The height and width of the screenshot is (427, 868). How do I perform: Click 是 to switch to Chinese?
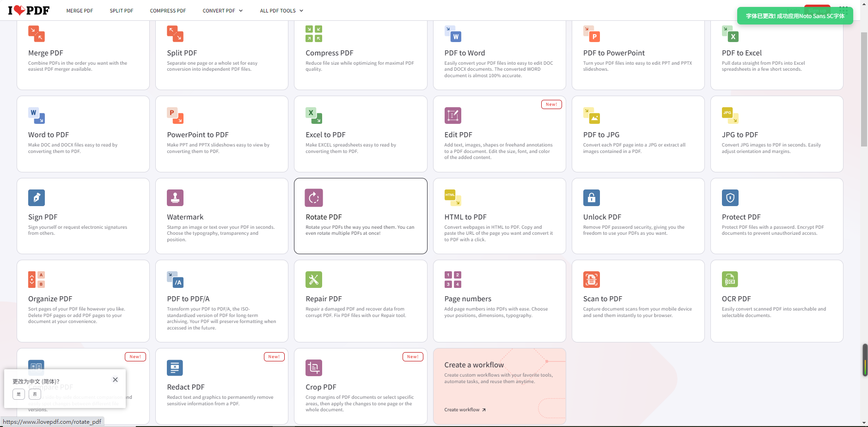[x=18, y=394]
